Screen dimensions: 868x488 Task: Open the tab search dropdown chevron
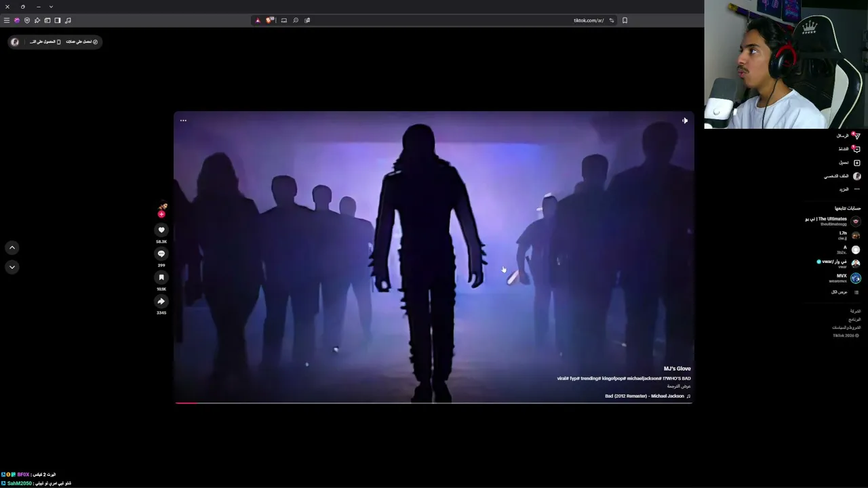click(x=51, y=7)
